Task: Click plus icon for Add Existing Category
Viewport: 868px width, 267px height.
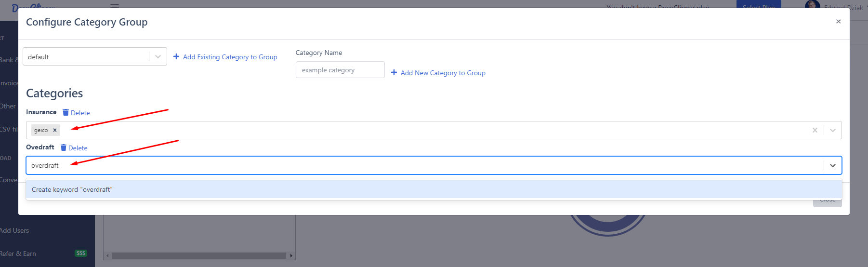Action: (176, 57)
